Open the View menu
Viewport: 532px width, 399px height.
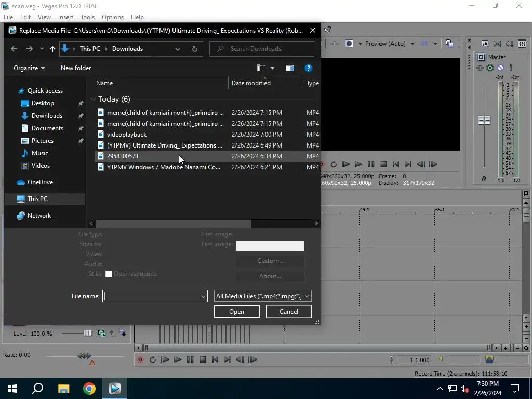point(44,17)
